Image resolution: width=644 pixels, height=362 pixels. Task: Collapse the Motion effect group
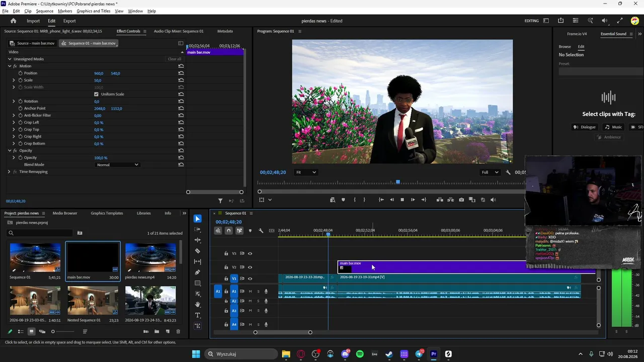9,66
